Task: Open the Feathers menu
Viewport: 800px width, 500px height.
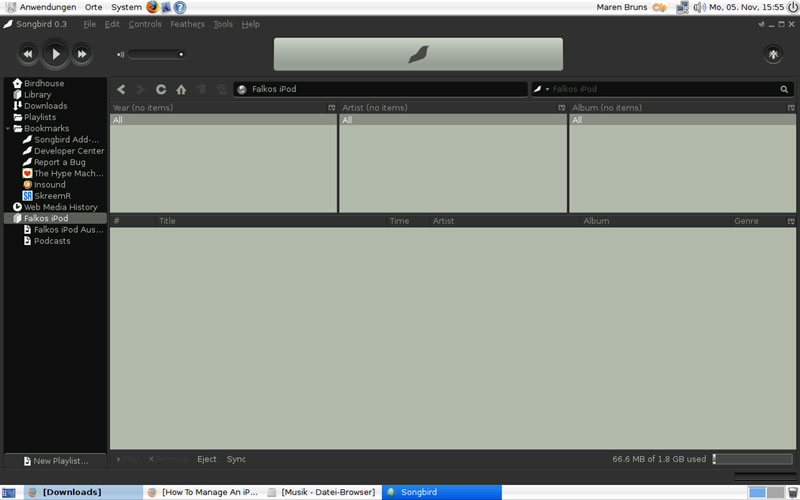Action: click(x=187, y=24)
